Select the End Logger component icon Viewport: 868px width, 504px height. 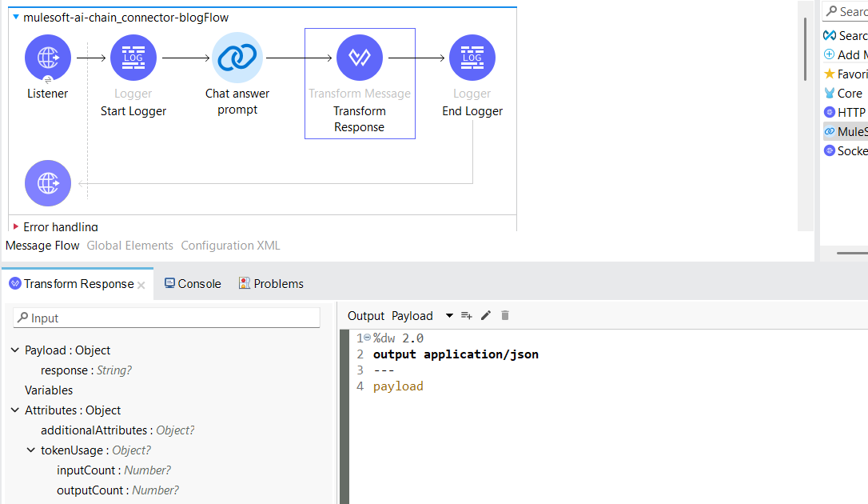(472, 58)
